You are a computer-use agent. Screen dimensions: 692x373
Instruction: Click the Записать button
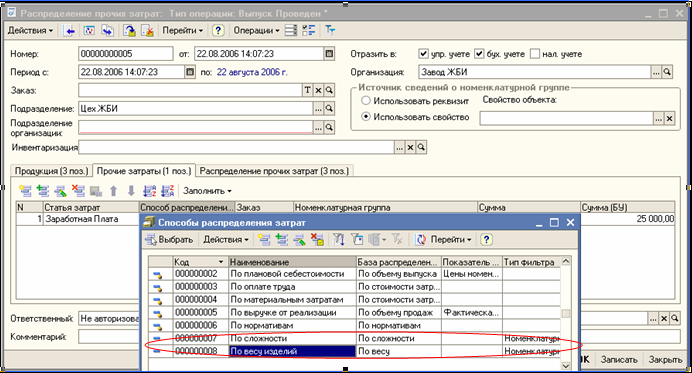click(619, 360)
